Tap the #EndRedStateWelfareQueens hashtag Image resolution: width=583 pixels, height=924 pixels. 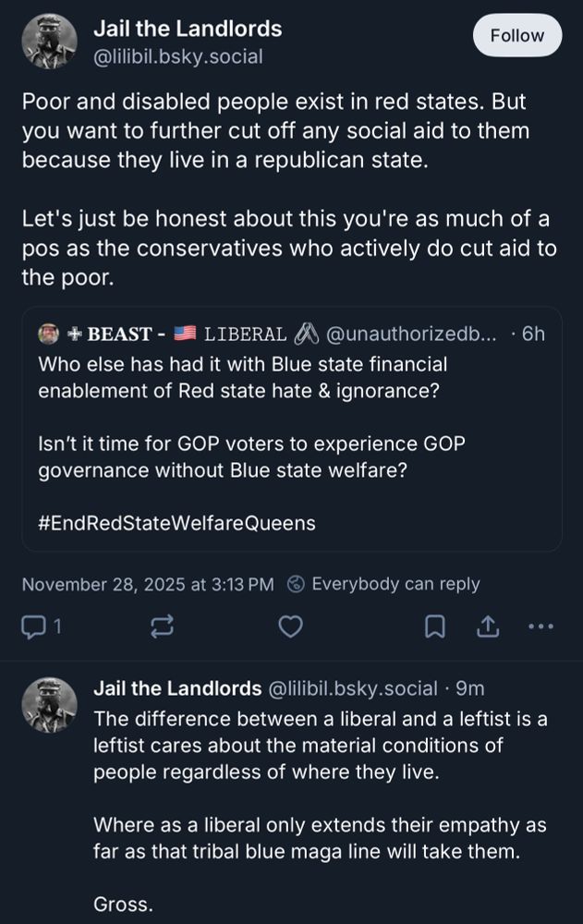pos(177,523)
